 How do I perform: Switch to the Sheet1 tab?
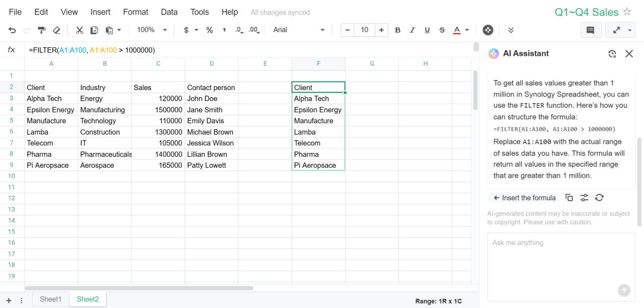tap(50, 299)
